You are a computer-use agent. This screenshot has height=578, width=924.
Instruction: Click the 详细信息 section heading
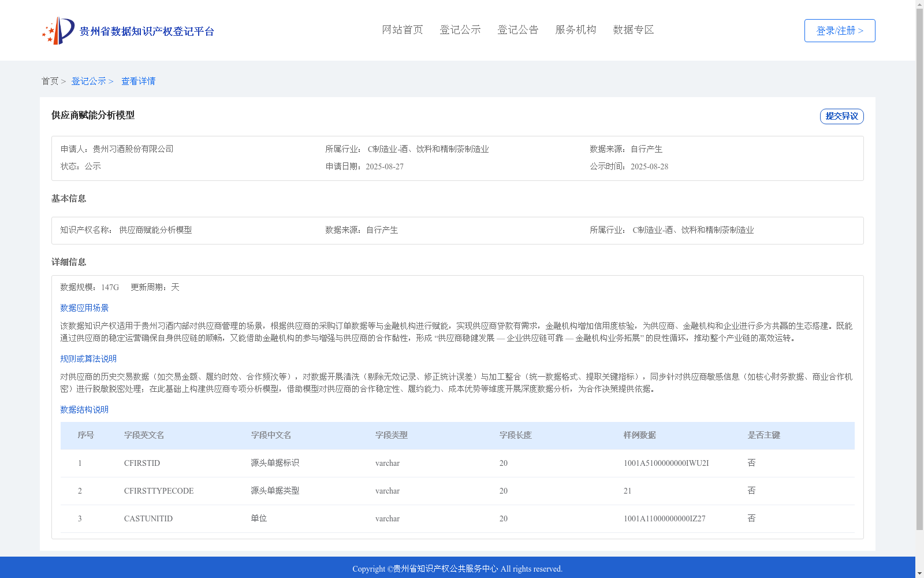(69, 262)
